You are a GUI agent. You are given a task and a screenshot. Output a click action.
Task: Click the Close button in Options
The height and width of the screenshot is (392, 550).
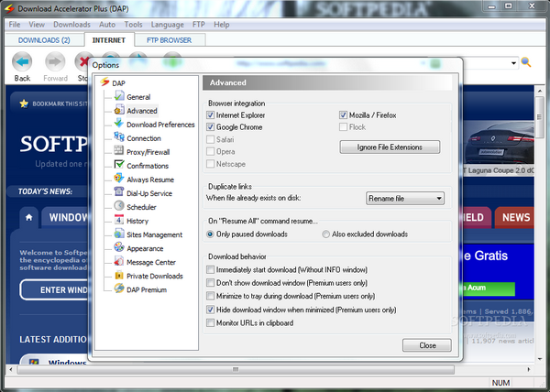click(427, 345)
